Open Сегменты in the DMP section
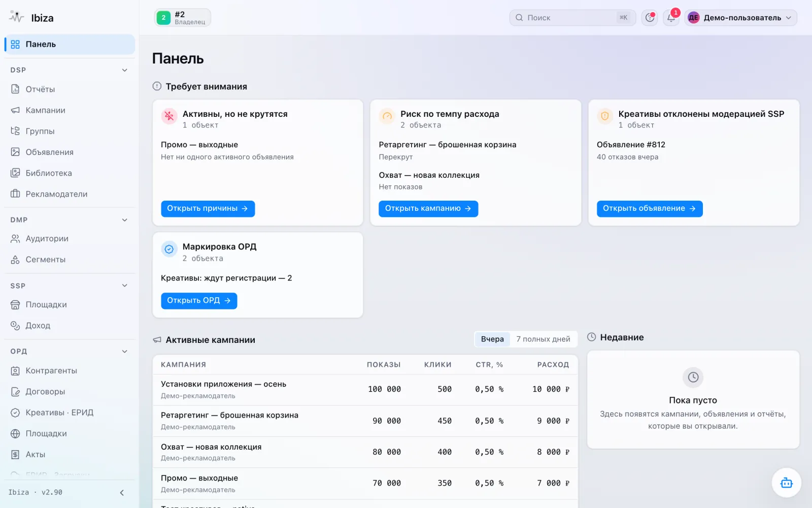Screen dimensions: 812x508 pyautogui.click(x=70, y=260)
